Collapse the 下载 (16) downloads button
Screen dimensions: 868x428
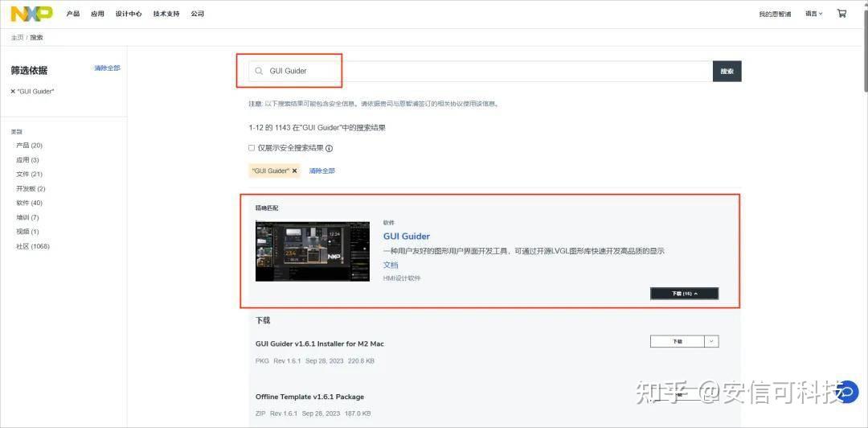[684, 294]
